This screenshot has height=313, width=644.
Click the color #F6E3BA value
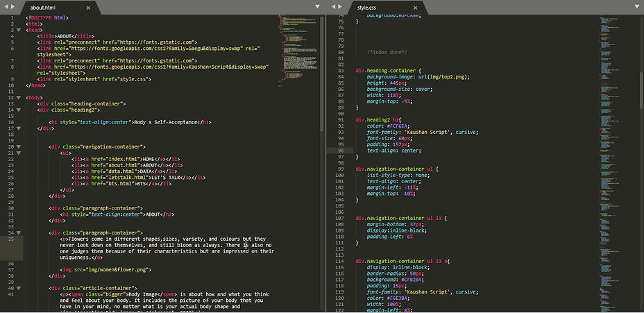coord(398,298)
